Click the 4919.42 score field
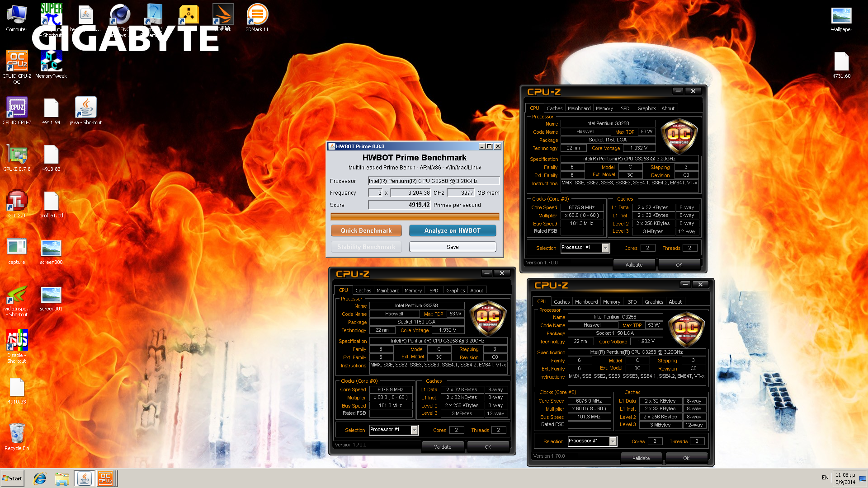Screen dimensions: 868x488 [400, 205]
